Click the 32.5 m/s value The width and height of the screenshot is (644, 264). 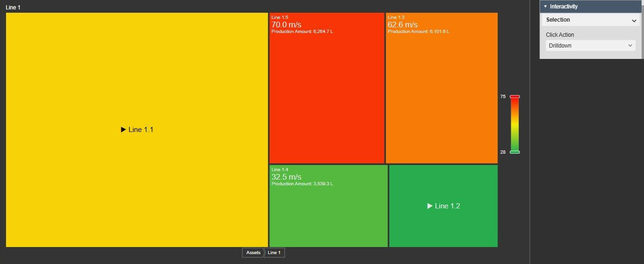pyautogui.click(x=286, y=177)
